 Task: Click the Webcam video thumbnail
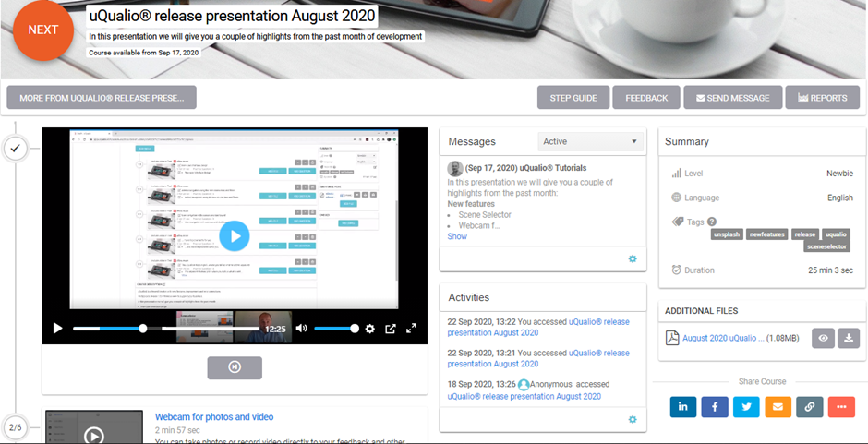click(x=93, y=426)
